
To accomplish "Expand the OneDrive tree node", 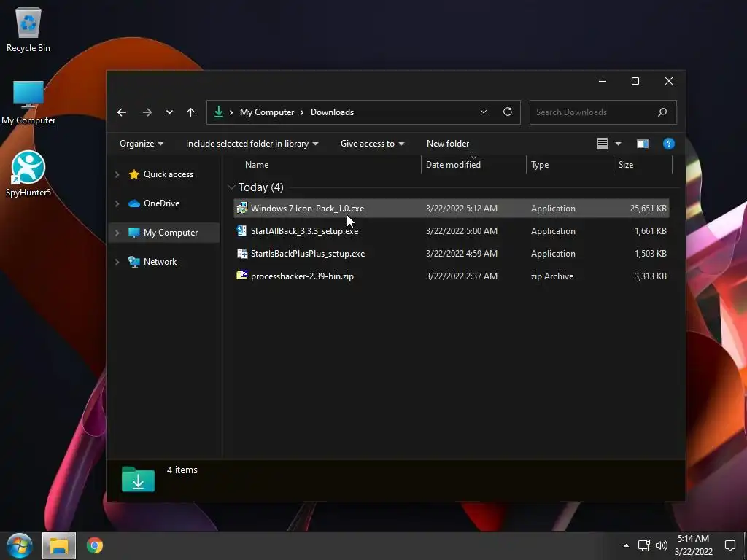I will coord(117,204).
